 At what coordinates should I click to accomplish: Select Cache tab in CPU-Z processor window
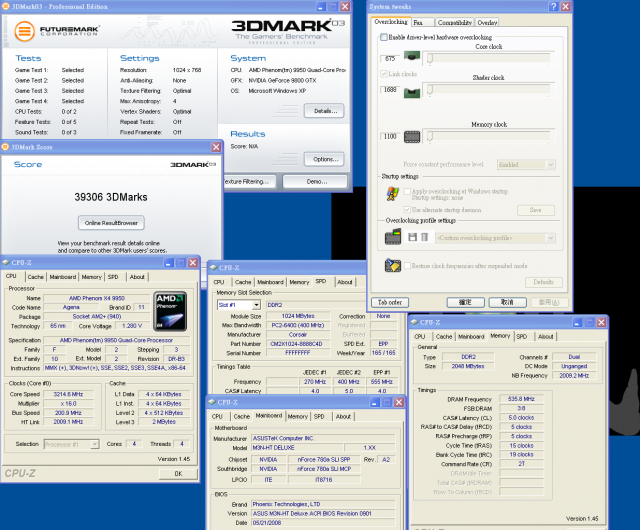tap(36, 277)
